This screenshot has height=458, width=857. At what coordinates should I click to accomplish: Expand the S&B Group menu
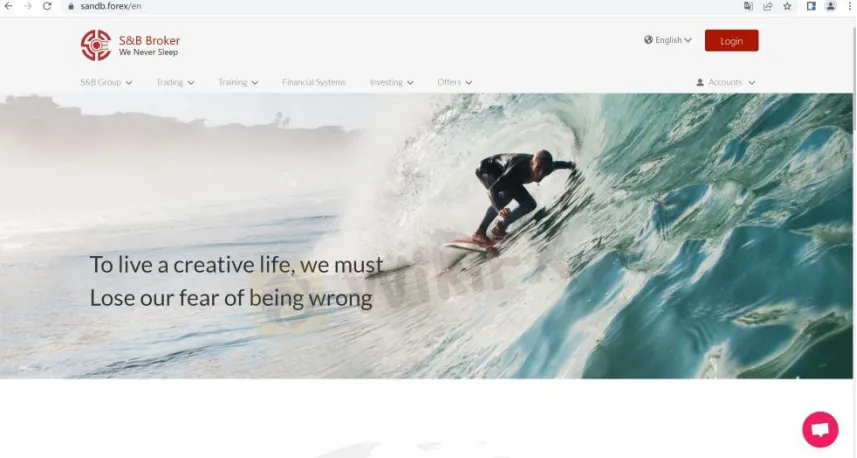tap(106, 82)
